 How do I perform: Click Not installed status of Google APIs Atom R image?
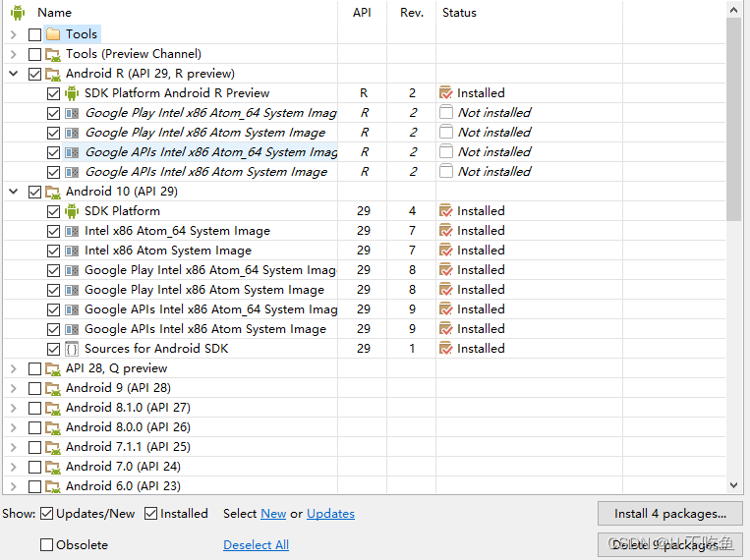[x=494, y=171]
